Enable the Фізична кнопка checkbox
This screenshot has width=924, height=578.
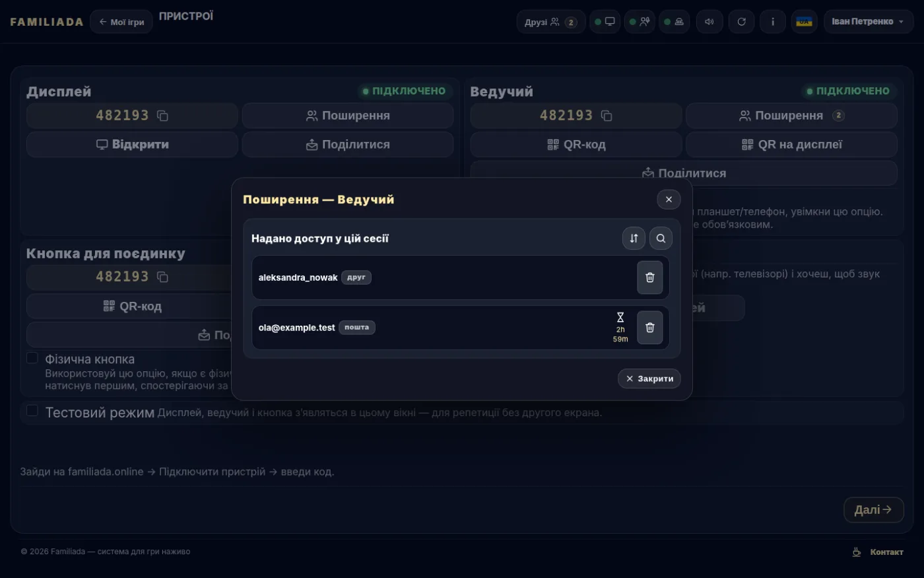tap(32, 358)
